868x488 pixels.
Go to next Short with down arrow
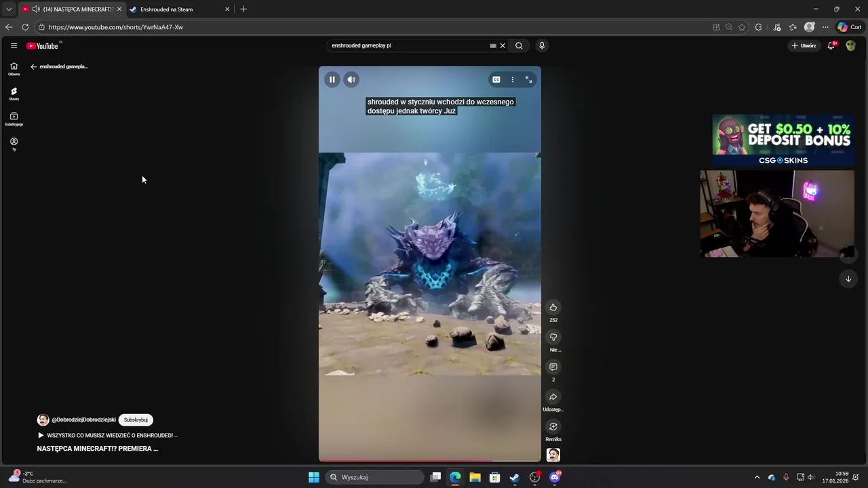point(848,279)
